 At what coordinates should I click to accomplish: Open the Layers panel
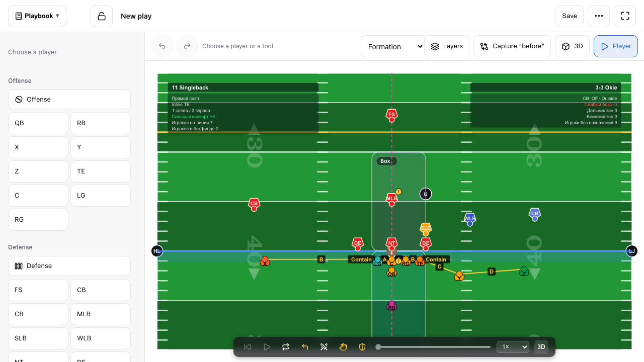click(x=447, y=46)
